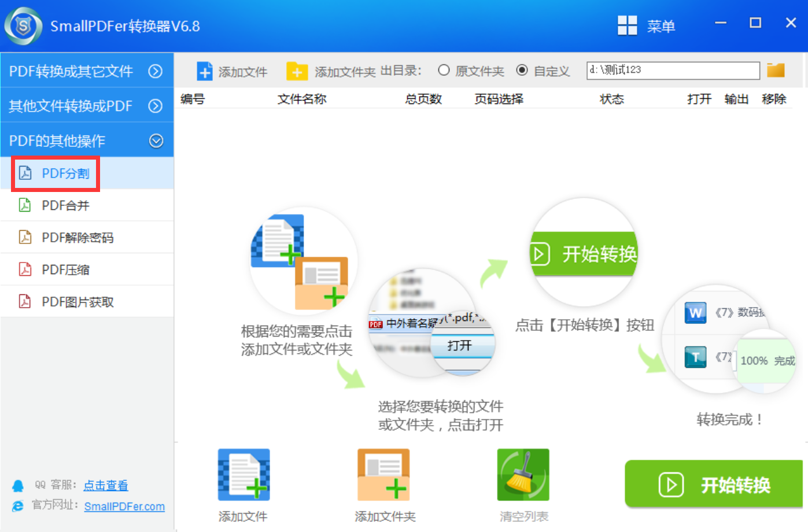This screenshot has width=808, height=532.
Task: Click the PDF分割 file icon
Action: (25, 173)
